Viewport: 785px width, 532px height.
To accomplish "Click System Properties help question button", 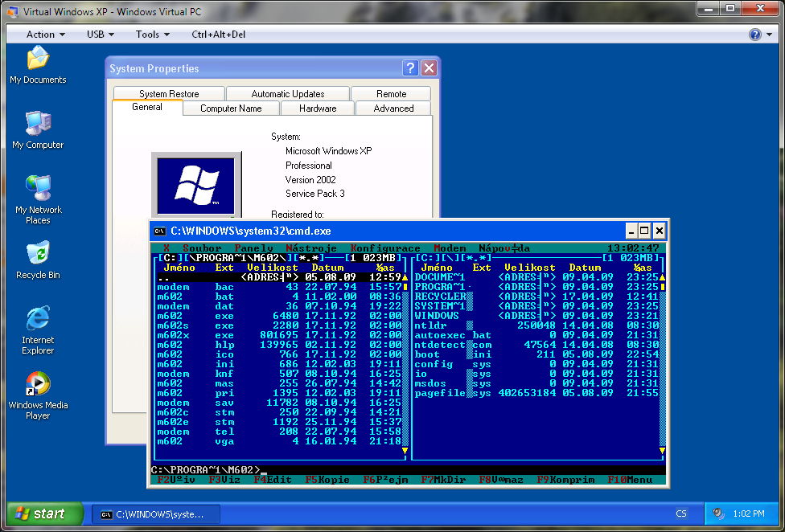I will coord(410,68).
